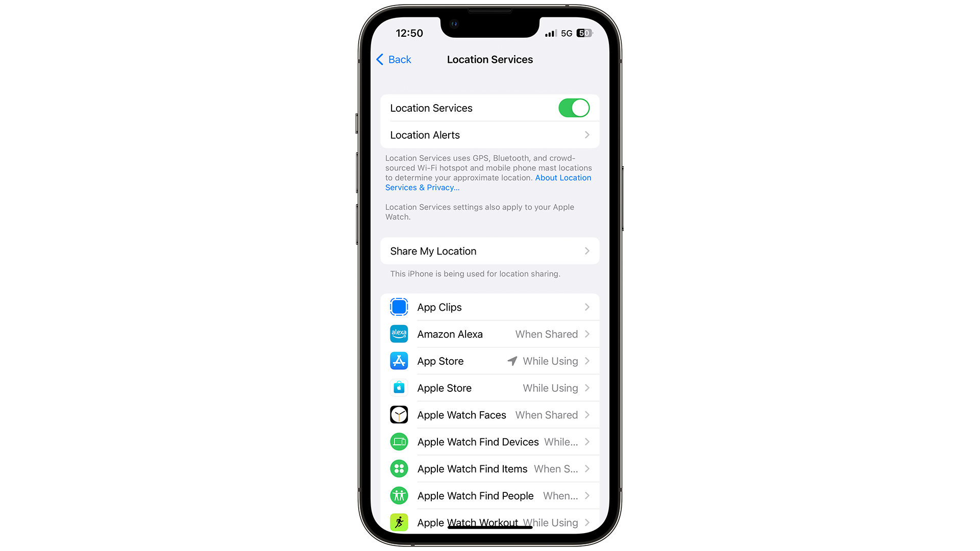Tap the Apple Watch Faces icon
Image resolution: width=980 pixels, height=551 pixels.
coord(398,415)
